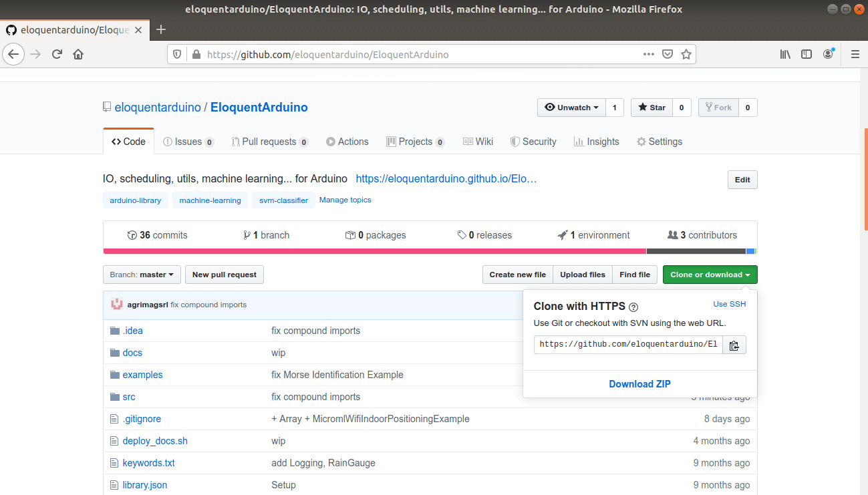868x495 pixels.
Task: Click the Download ZIP link
Action: [x=639, y=384]
